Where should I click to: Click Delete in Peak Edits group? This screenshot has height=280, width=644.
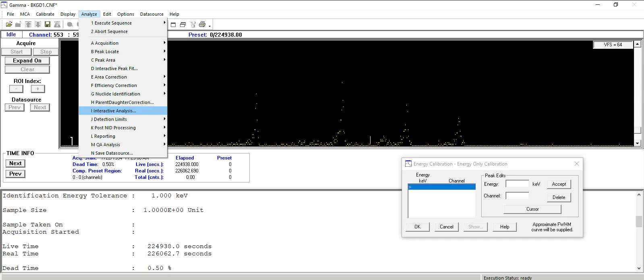pos(559,197)
